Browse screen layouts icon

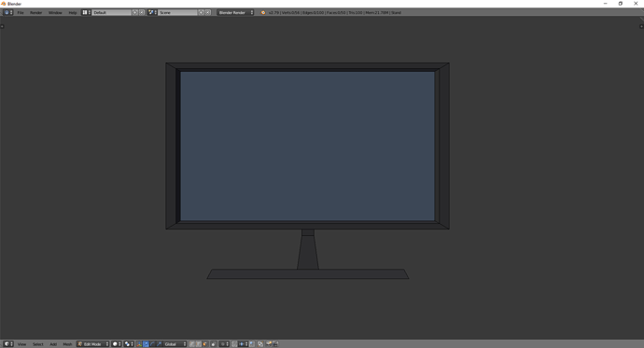86,12
